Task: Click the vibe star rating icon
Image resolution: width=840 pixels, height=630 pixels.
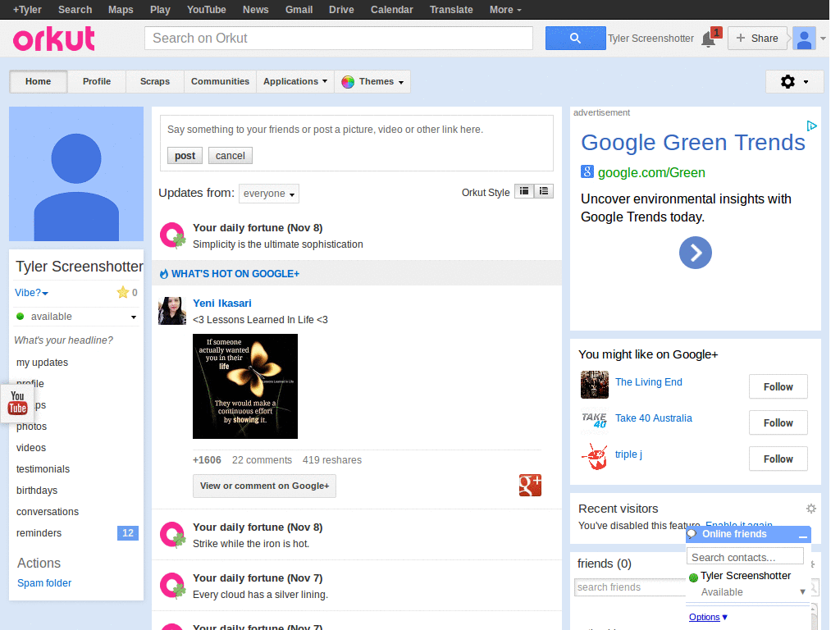Action: pyautogui.click(x=123, y=293)
